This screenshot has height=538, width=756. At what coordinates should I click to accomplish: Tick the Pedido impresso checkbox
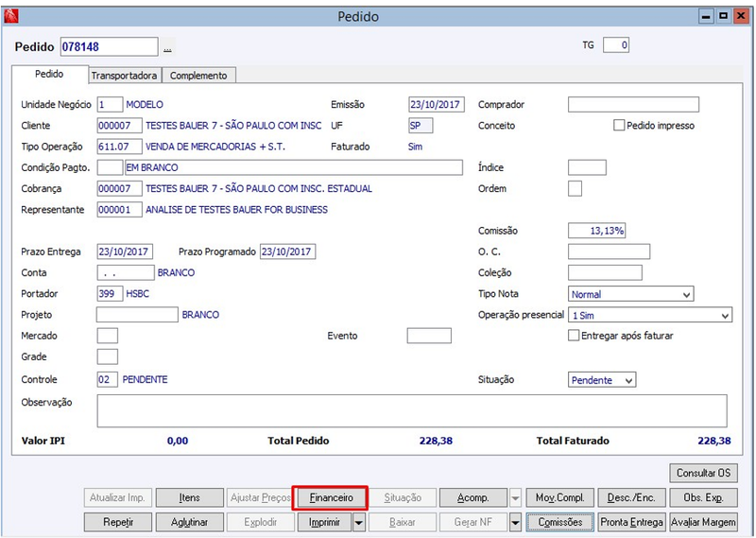click(619, 126)
